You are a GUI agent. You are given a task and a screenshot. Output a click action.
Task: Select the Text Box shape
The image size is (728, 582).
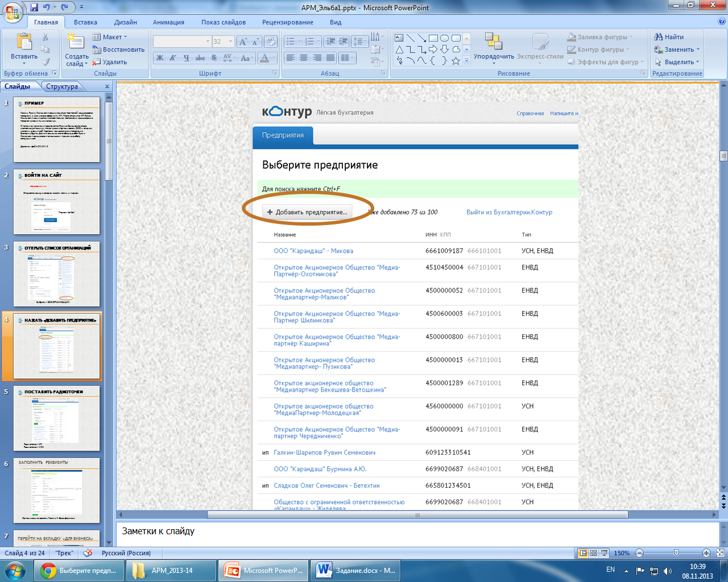[399, 38]
